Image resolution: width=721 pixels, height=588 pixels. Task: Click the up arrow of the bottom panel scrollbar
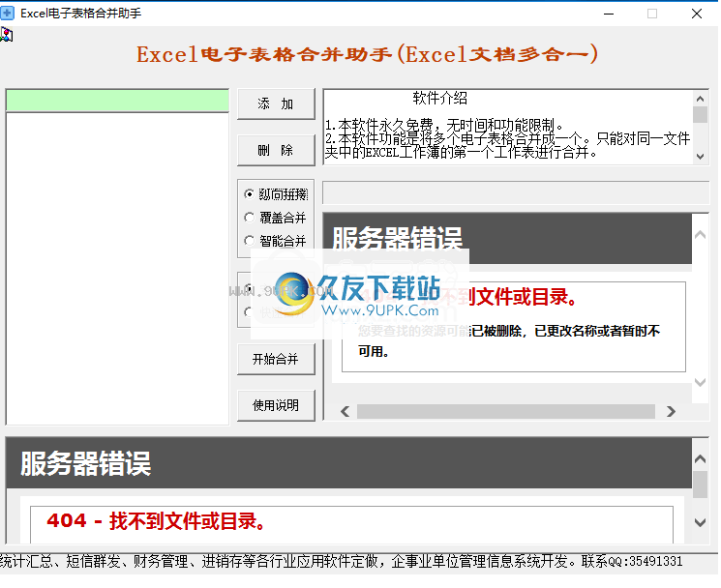point(700,458)
